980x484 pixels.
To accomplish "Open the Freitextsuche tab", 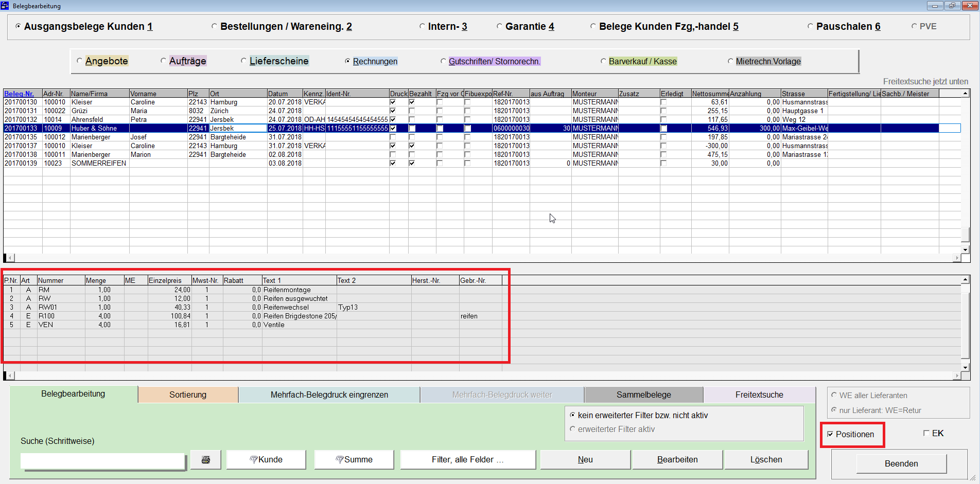I will (x=759, y=395).
